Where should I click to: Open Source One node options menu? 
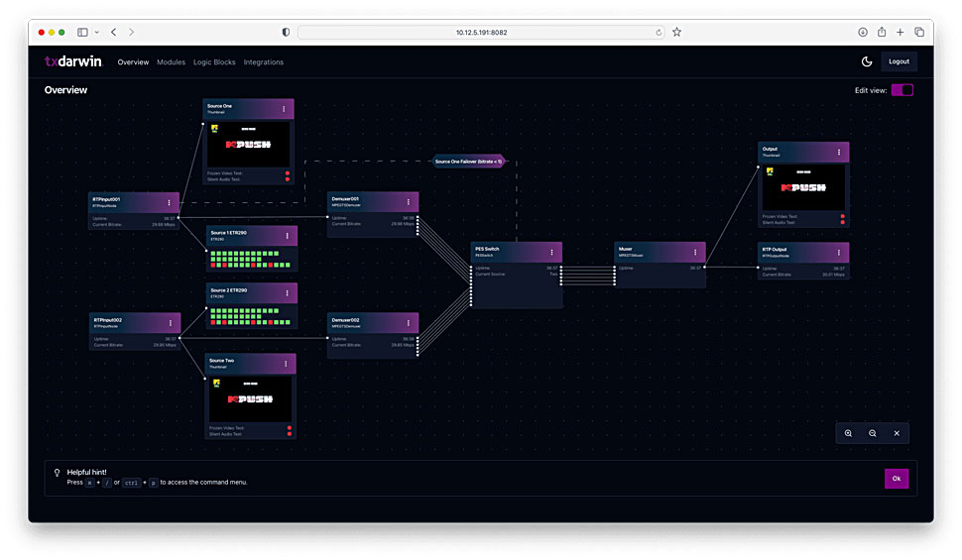point(285,109)
